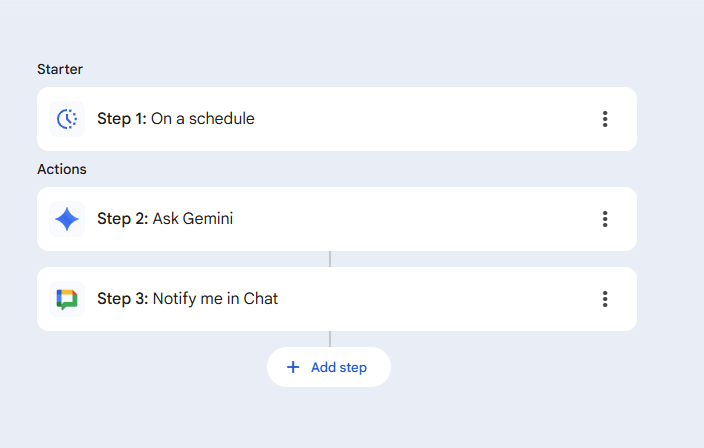This screenshot has width=704, height=448.
Task: Click the Gemini sparkle icon
Action: click(x=67, y=219)
